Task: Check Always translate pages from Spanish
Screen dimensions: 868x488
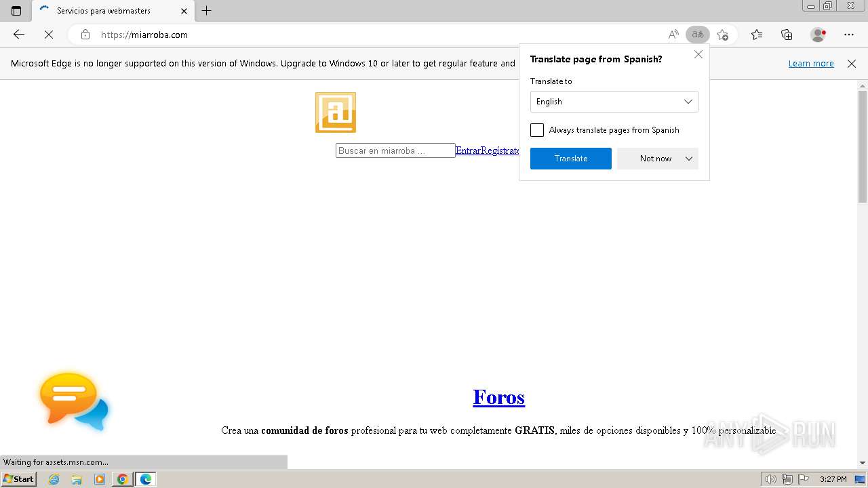Action: 537,130
